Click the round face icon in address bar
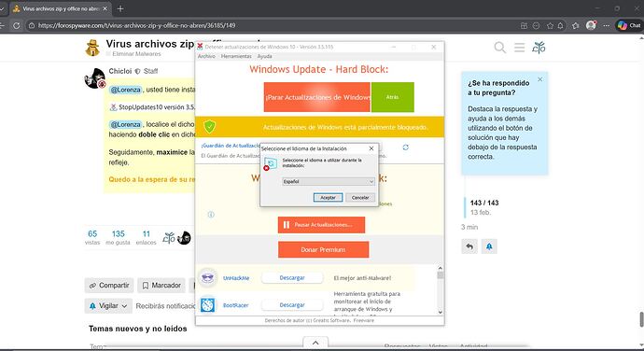This screenshot has height=351, width=644. pyautogui.click(x=536, y=25)
